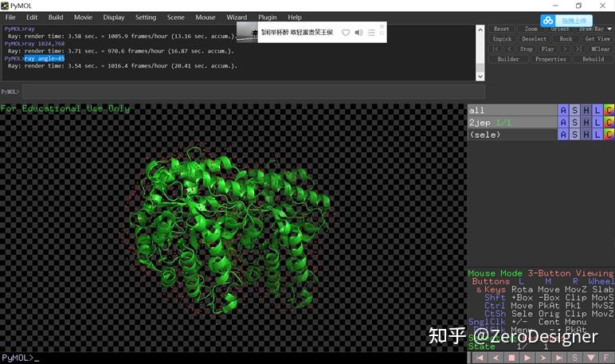Open Show menu for the 2jep object
The width and height of the screenshot is (615, 364).
(x=574, y=123)
